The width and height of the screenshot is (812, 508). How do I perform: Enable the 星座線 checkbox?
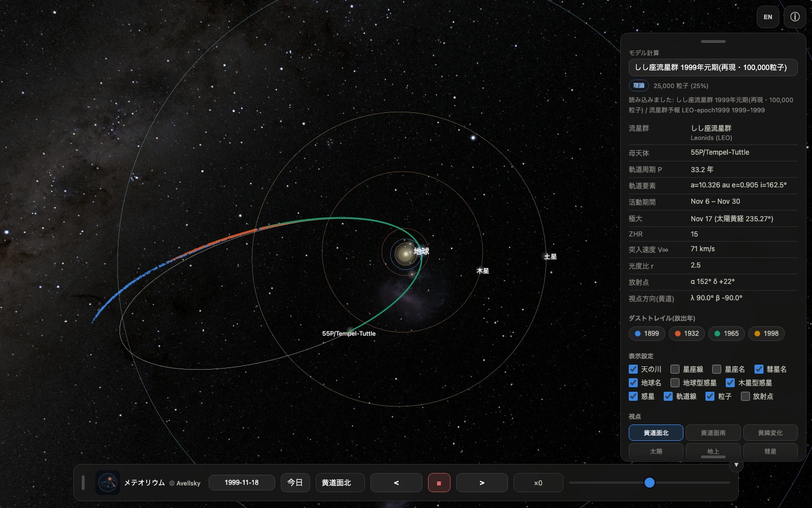tap(675, 369)
